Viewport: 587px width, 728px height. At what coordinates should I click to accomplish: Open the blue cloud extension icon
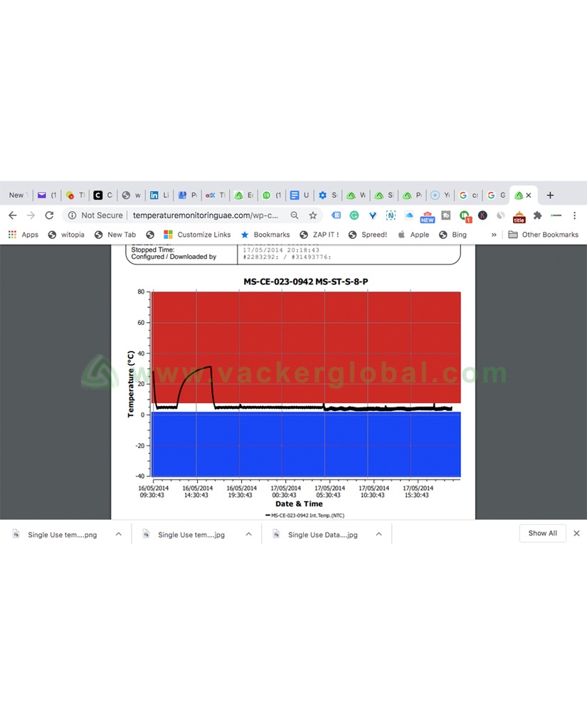409,215
